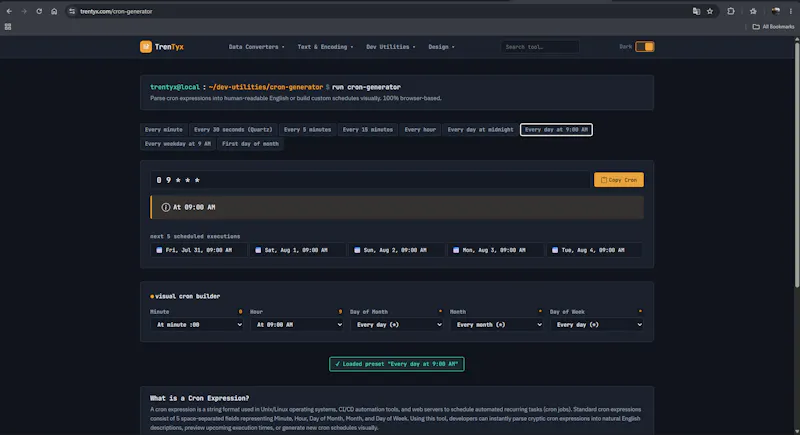Bookmark page with star icon
This screenshot has width=800, height=435.
(710, 11)
